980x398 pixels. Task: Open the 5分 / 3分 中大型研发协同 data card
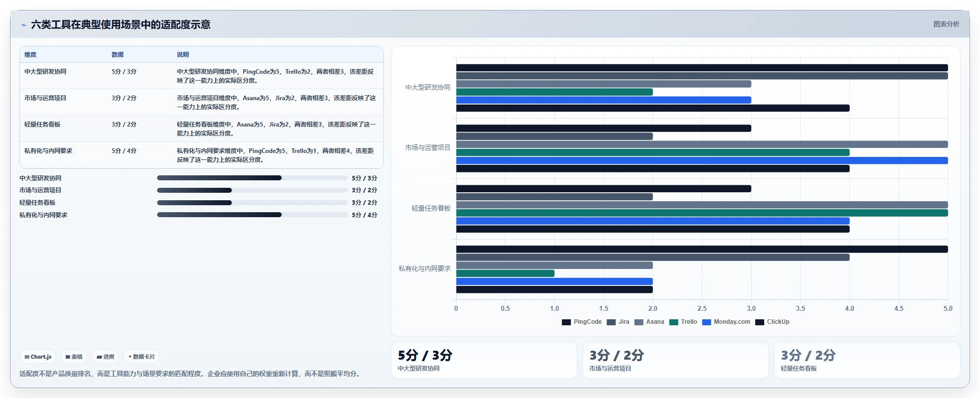[x=484, y=360]
